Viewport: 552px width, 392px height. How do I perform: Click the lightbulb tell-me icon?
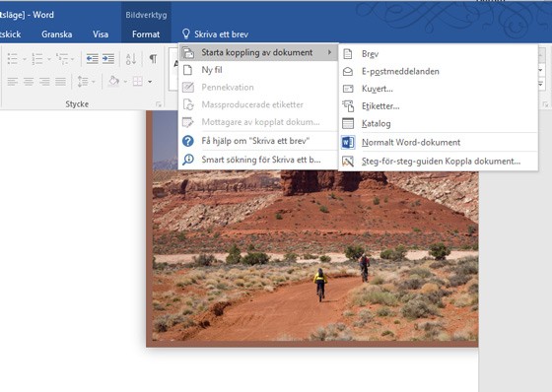186,33
